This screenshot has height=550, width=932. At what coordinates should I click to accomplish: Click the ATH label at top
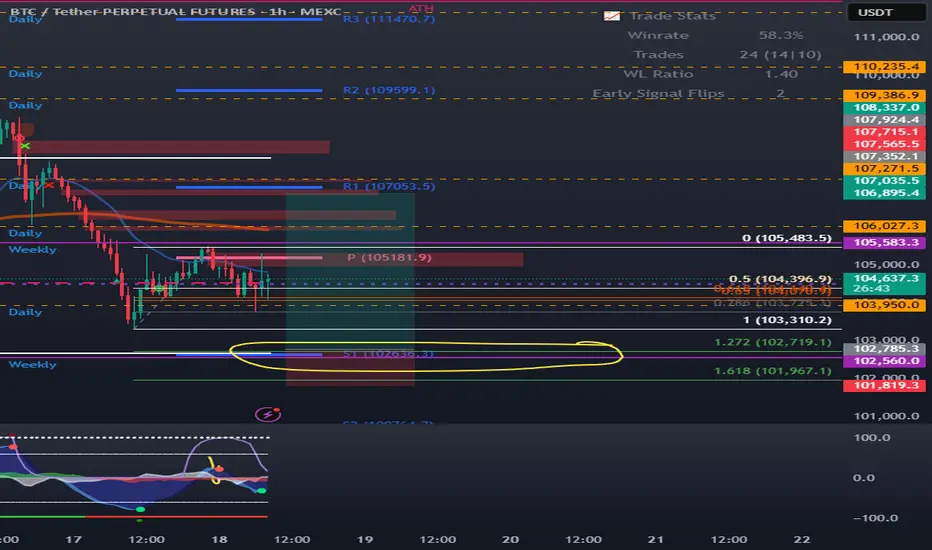click(x=421, y=8)
